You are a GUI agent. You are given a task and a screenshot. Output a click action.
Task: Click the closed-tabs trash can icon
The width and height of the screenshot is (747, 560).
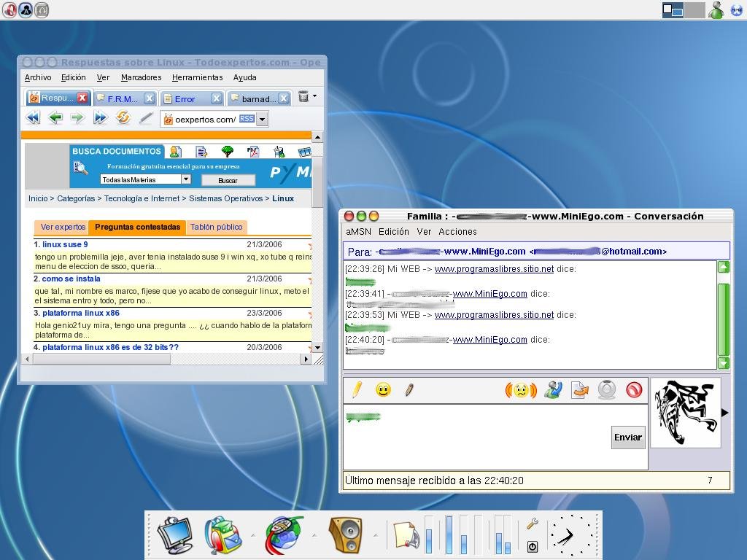pyautogui.click(x=303, y=97)
